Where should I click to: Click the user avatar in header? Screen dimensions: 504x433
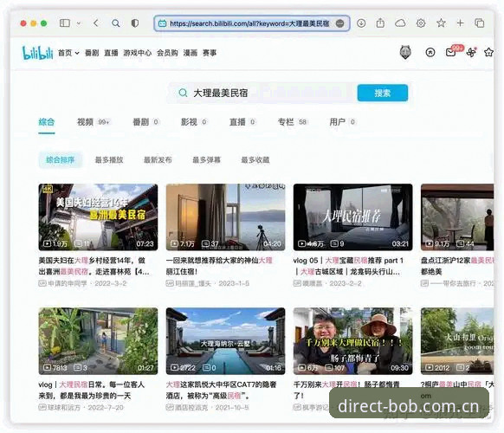(x=405, y=53)
